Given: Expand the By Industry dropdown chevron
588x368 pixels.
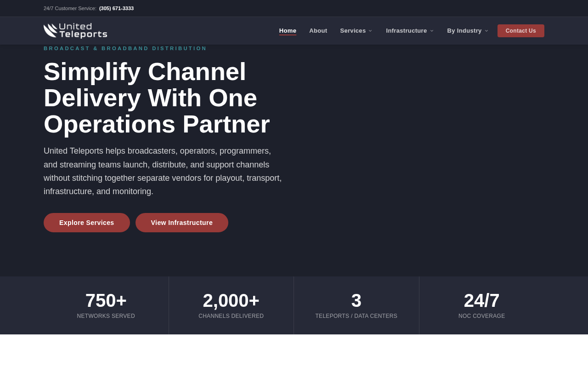Looking at the screenshot, I should (x=486, y=31).
